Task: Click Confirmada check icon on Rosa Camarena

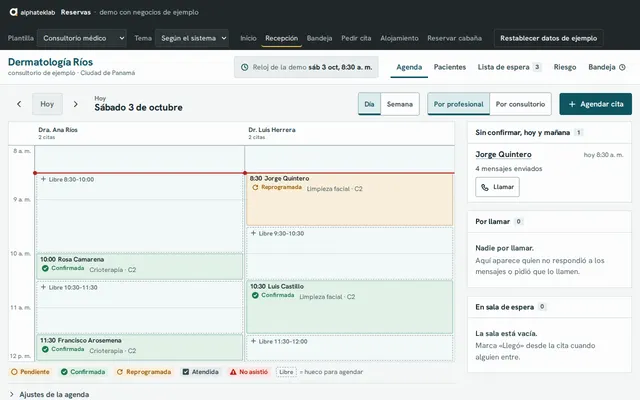Action: (45, 268)
